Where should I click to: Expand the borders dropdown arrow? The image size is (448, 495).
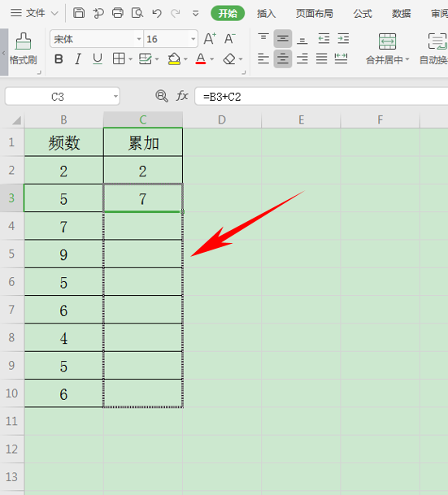click(x=130, y=59)
